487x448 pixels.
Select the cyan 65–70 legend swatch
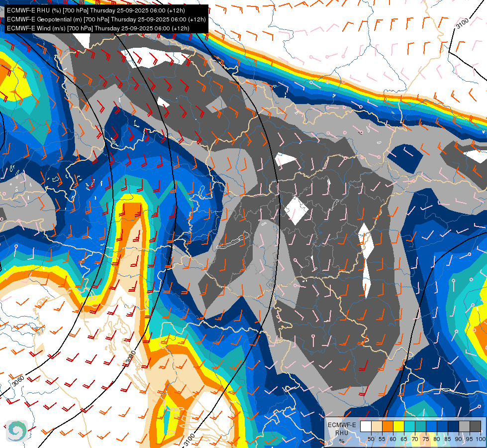[x=410, y=426]
